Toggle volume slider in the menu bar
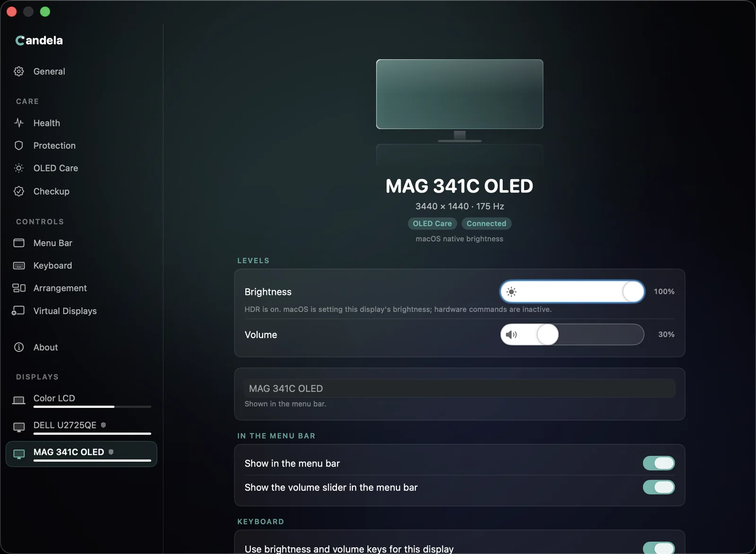Viewport: 756px width, 554px height. pyautogui.click(x=659, y=487)
